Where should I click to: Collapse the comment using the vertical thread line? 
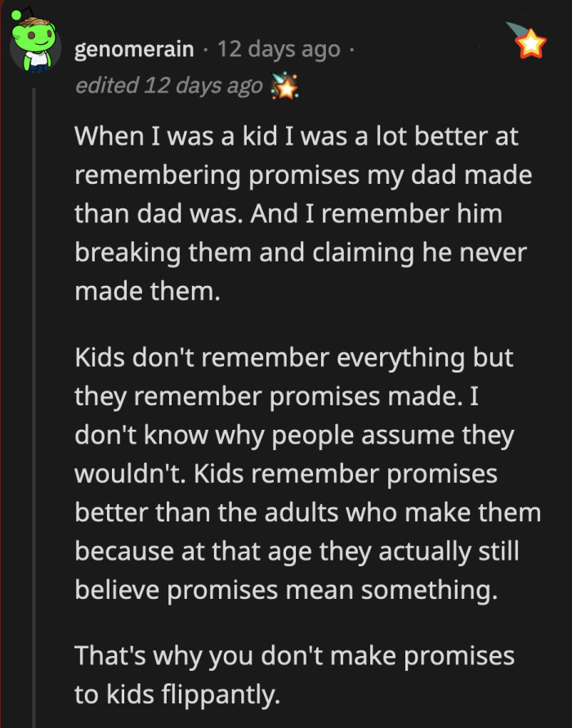34,409
